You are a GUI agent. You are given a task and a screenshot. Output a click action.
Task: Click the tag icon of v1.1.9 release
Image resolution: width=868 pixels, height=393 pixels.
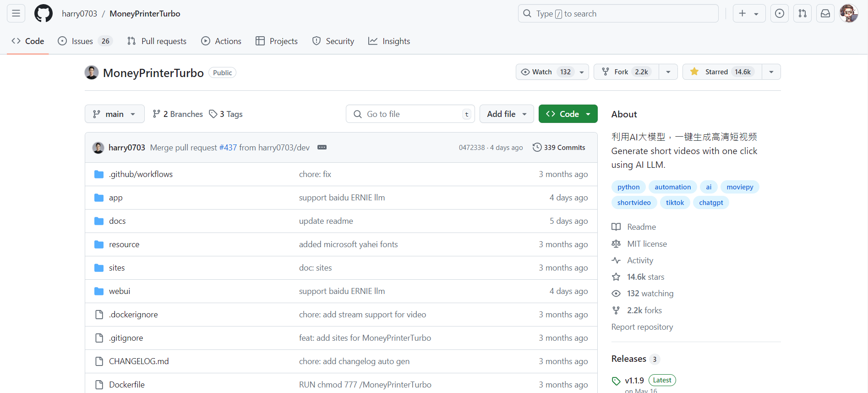(616, 381)
